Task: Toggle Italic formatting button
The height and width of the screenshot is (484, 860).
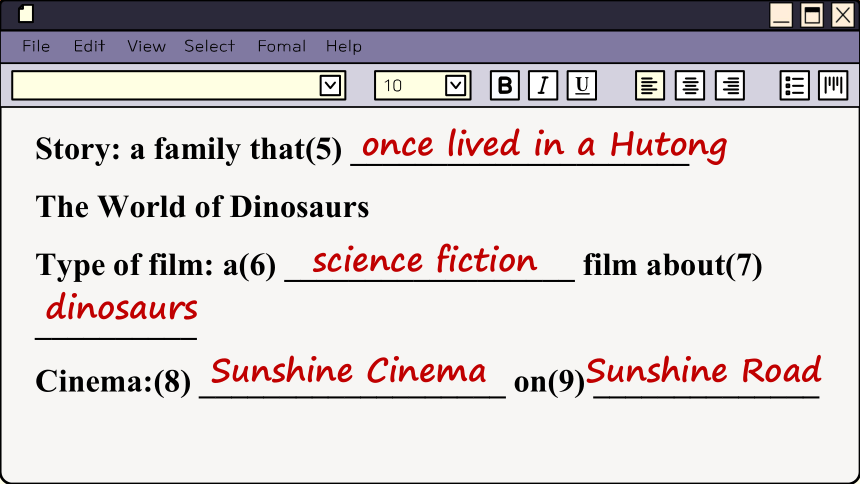Action: pyautogui.click(x=543, y=85)
